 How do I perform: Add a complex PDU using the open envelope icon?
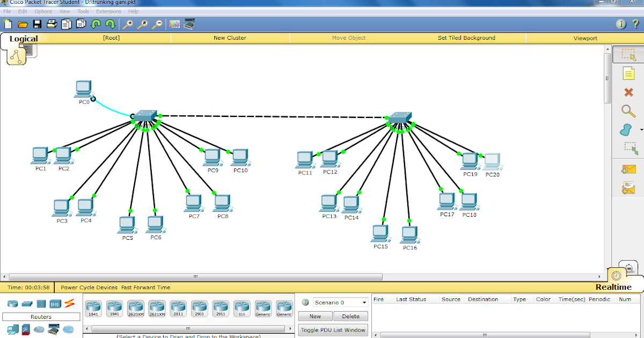click(x=628, y=188)
